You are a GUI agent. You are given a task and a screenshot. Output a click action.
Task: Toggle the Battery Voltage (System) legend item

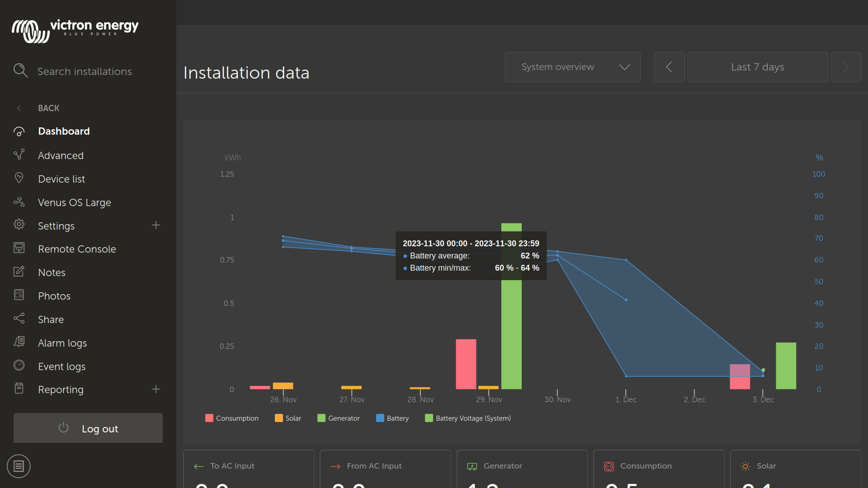tap(468, 418)
